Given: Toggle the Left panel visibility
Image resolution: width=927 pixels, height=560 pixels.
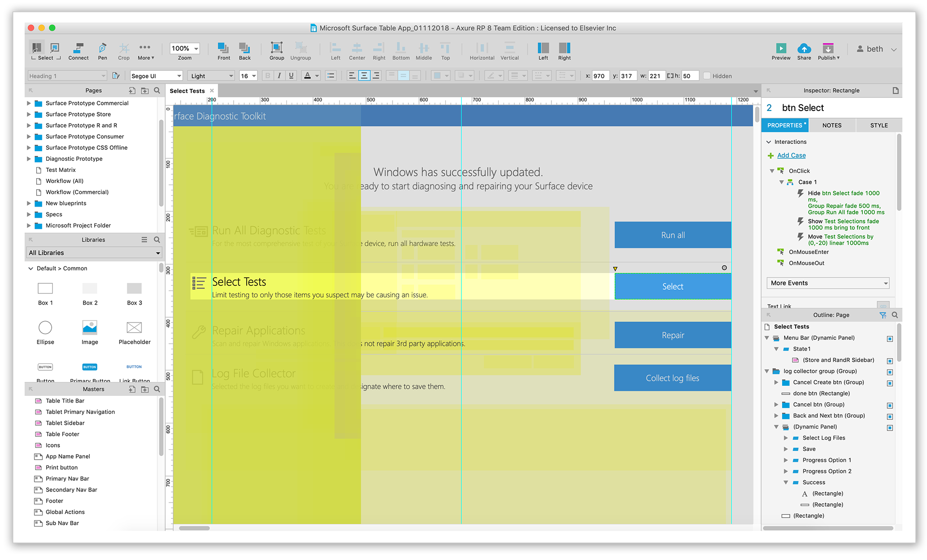Looking at the screenshot, I should click(543, 51).
